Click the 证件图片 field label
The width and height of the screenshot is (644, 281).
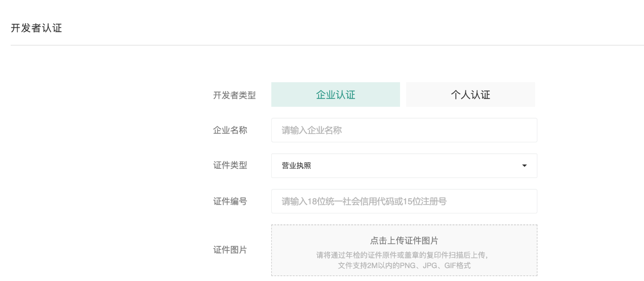click(x=230, y=250)
